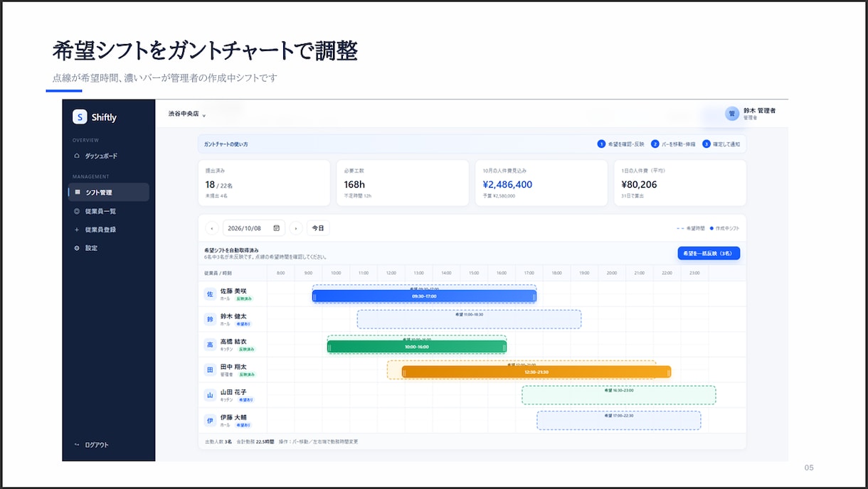Select the green 10:00–16:00 shift bar
This screenshot has height=489, width=868.
point(417,347)
